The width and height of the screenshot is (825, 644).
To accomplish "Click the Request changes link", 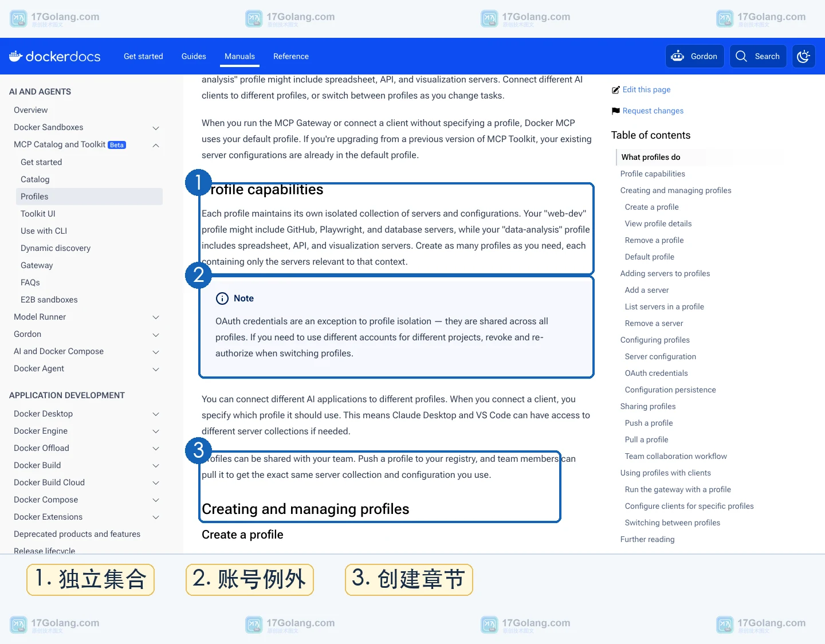I will (x=653, y=111).
